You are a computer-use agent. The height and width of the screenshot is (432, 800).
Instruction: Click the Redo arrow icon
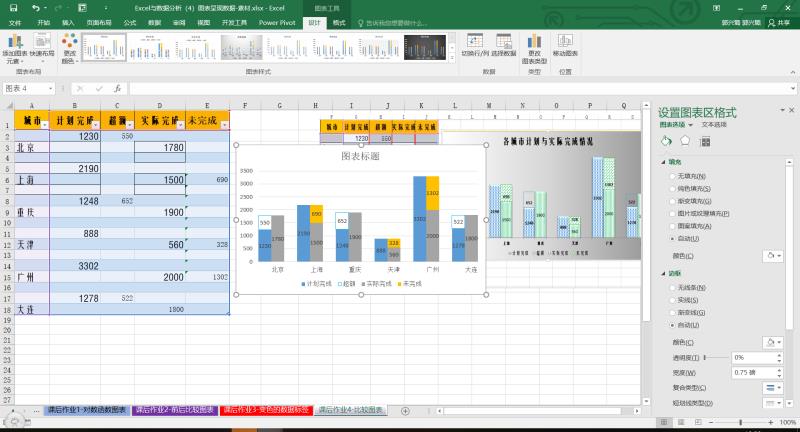click(59, 8)
